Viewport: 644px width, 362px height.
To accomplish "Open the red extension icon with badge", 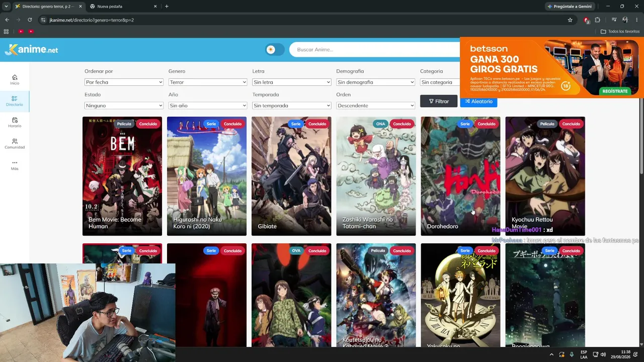I will tap(586, 20).
